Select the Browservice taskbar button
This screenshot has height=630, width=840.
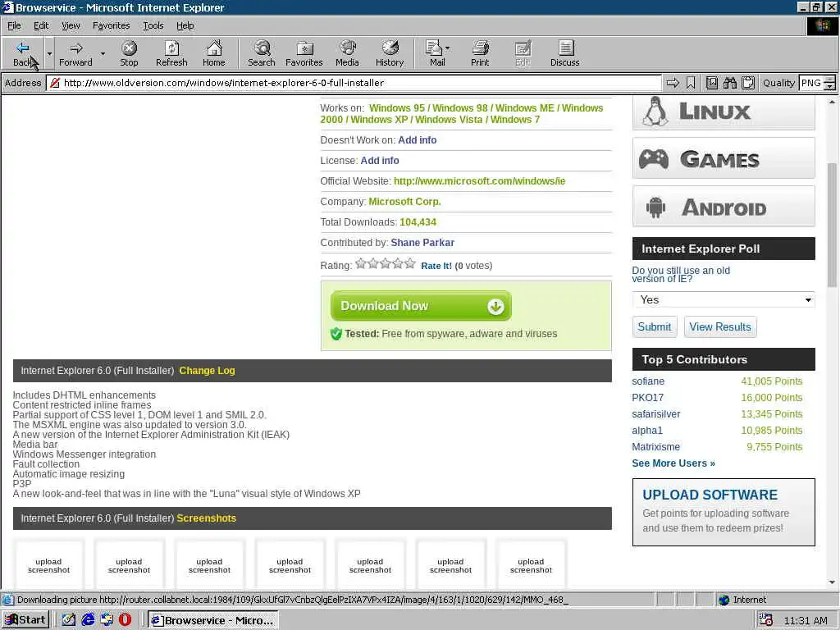tap(213, 620)
